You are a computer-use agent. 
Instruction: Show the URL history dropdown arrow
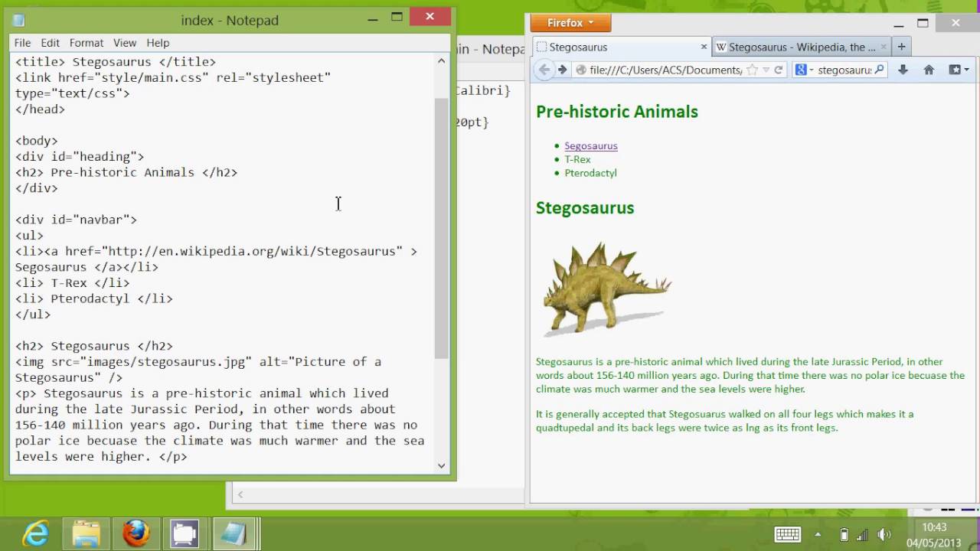[x=766, y=70]
